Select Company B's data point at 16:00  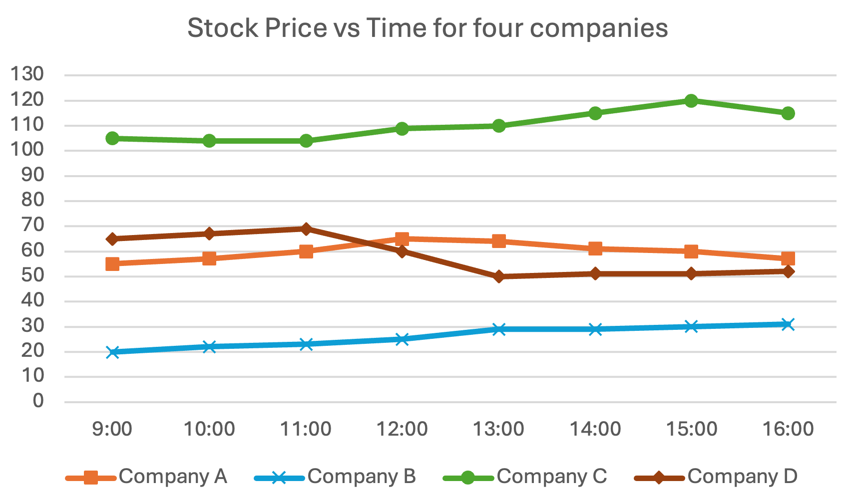(788, 324)
